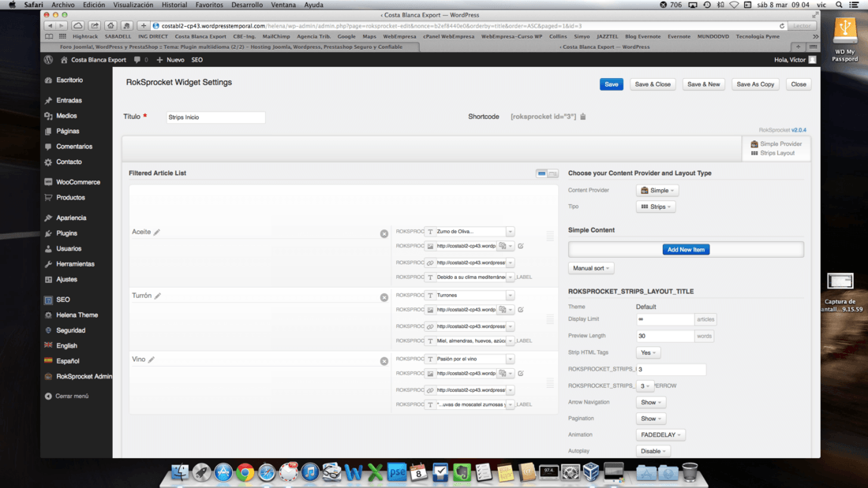Open WooCommerce in the sidebar
Image resolution: width=868 pixels, height=488 pixels.
pyautogui.click(x=78, y=182)
